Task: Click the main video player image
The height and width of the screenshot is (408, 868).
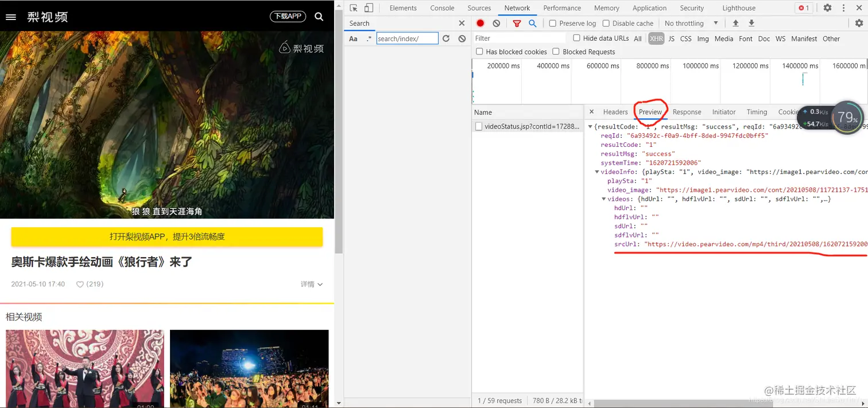Action: click(x=167, y=125)
